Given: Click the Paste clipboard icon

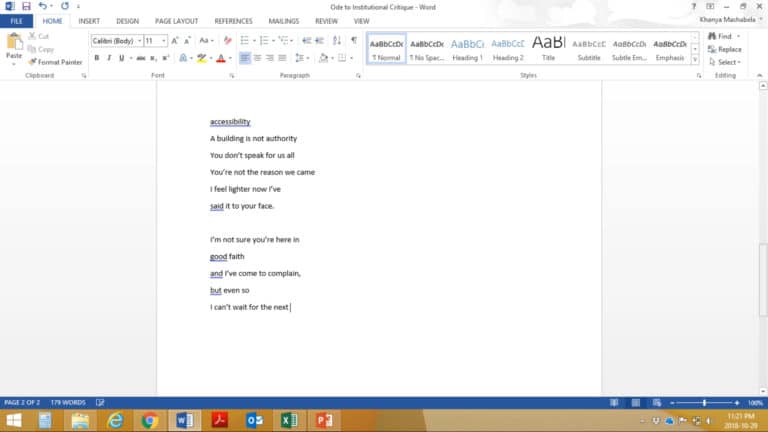Looking at the screenshot, I should click(14, 43).
